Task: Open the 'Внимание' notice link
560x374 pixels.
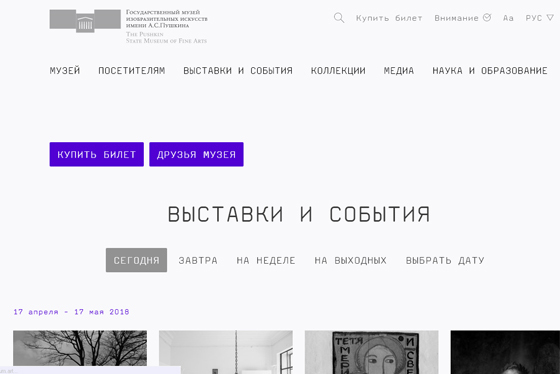Action: tap(462, 18)
